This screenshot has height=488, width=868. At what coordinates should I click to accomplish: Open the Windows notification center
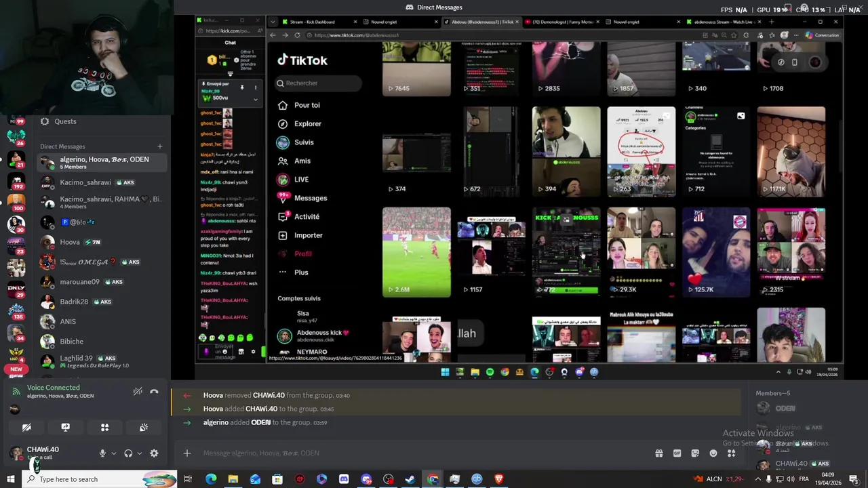point(854,479)
